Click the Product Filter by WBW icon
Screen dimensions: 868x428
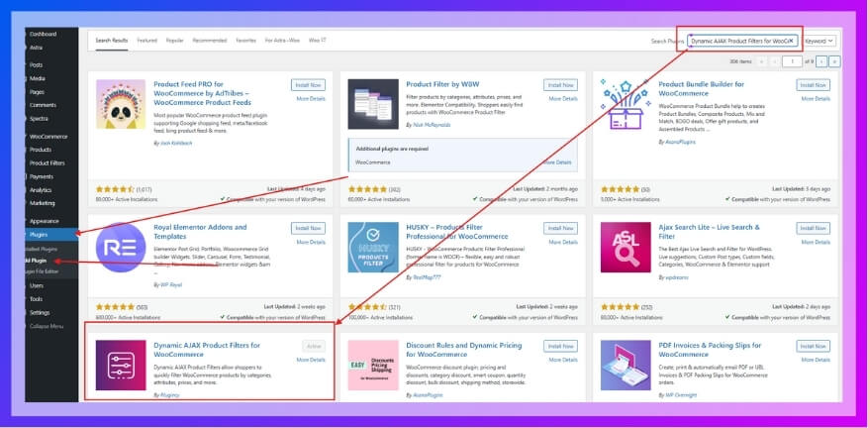coord(373,104)
